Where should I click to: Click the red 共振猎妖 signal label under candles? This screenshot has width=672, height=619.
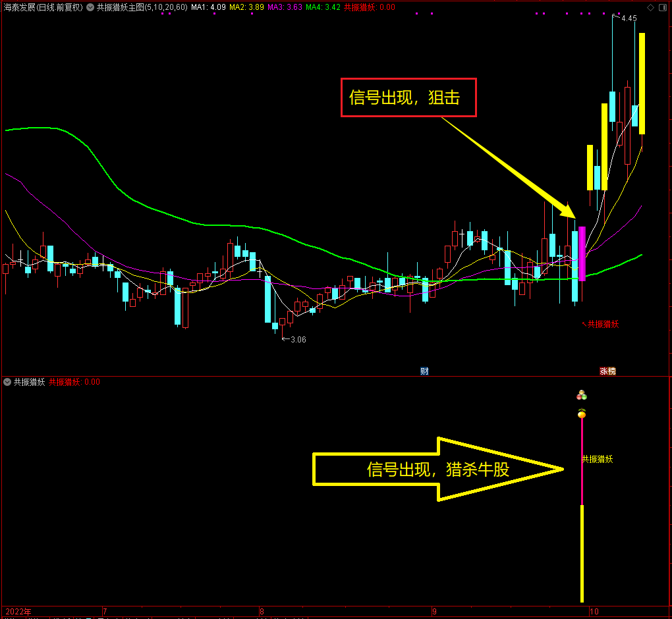click(603, 324)
